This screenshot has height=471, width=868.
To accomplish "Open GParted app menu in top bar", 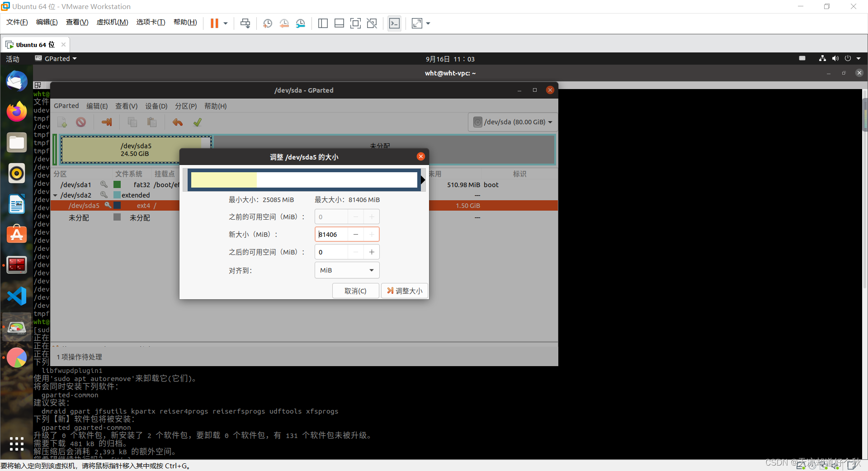I will pyautogui.click(x=56, y=59).
